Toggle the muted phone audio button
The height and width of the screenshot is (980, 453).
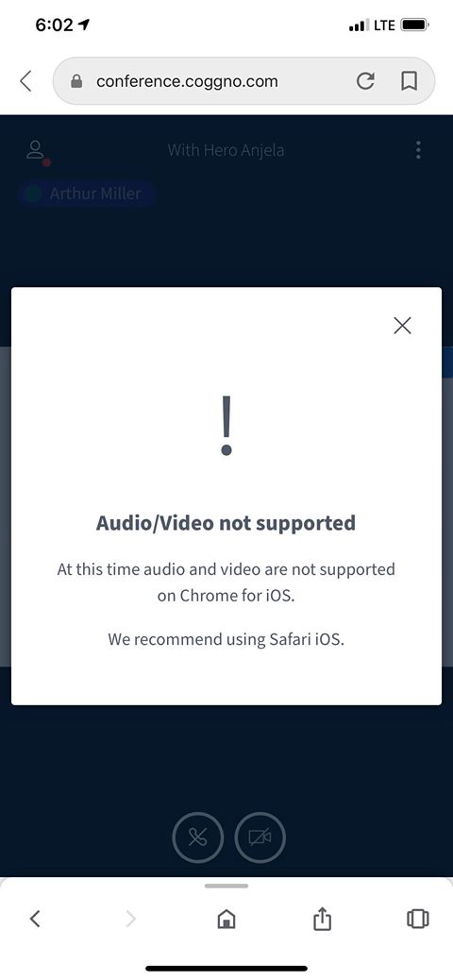pyautogui.click(x=197, y=837)
